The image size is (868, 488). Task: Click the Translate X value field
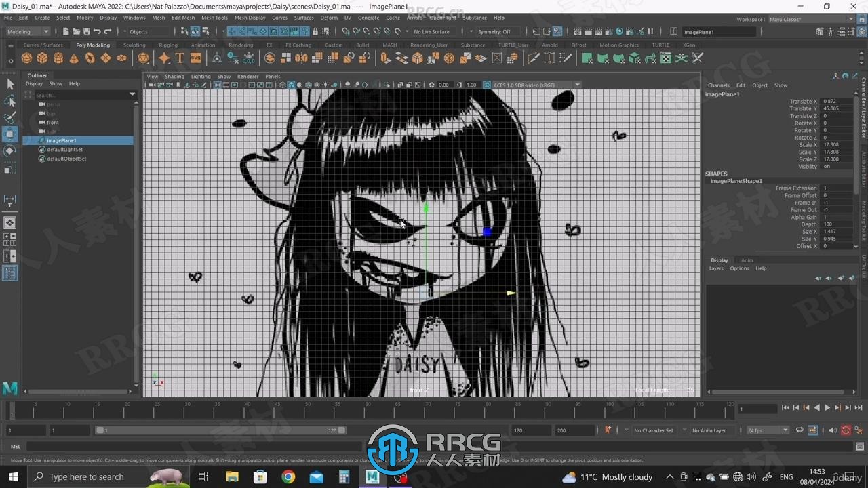click(x=837, y=101)
